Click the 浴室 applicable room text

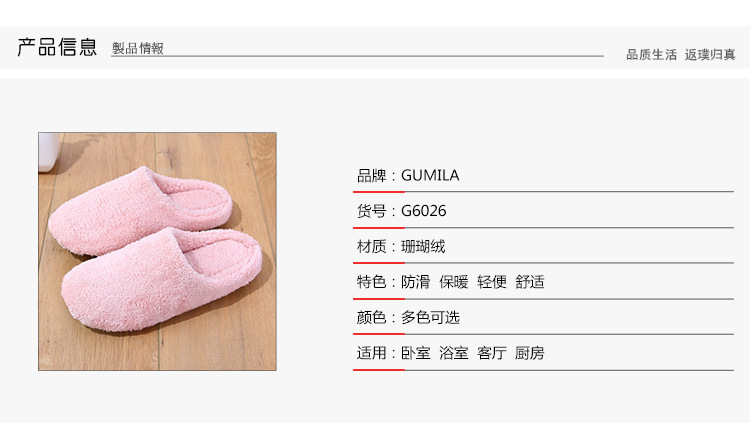453,353
